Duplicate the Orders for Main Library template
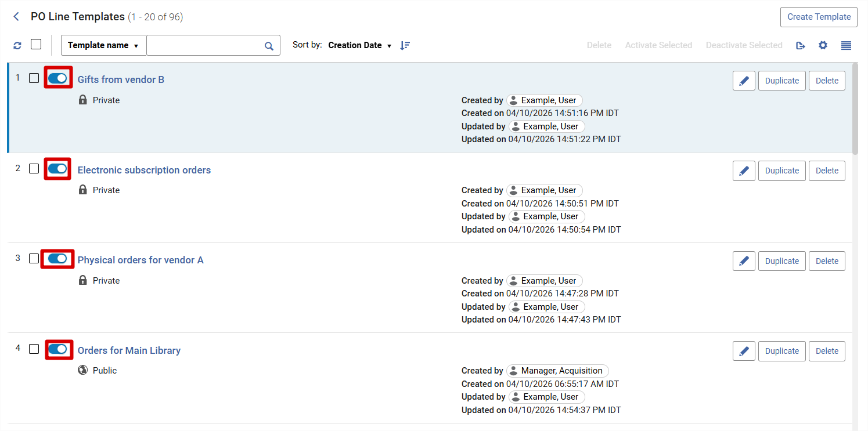This screenshot has height=431, width=868. 782,351
